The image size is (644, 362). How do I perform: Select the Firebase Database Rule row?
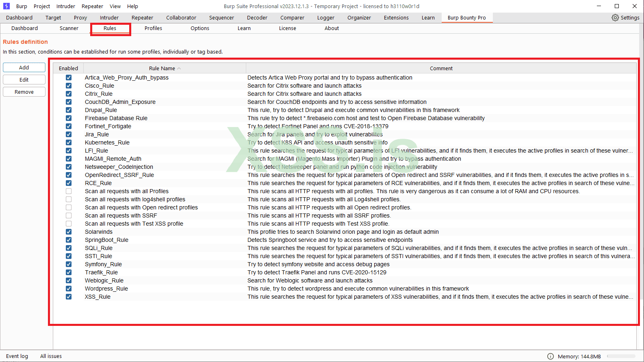(x=345, y=118)
